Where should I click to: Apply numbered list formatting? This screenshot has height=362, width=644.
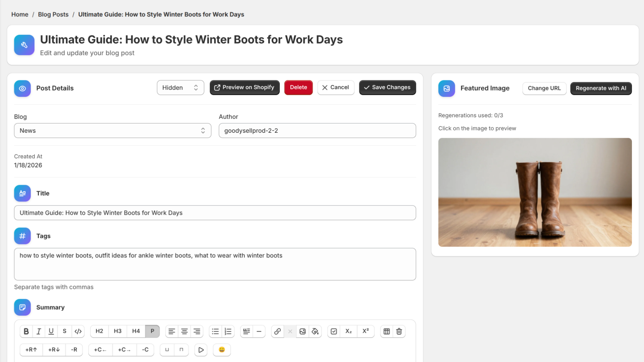pyautogui.click(x=228, y=331)
